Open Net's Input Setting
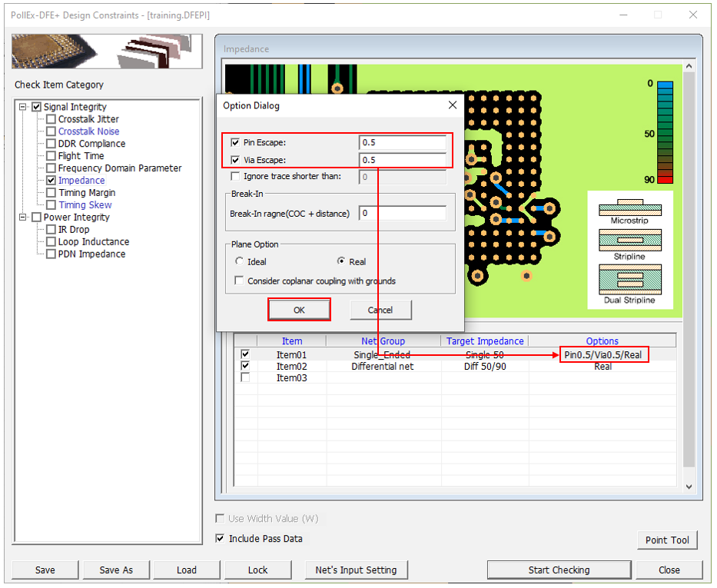 pyautogui.click(x=356, y=570)
